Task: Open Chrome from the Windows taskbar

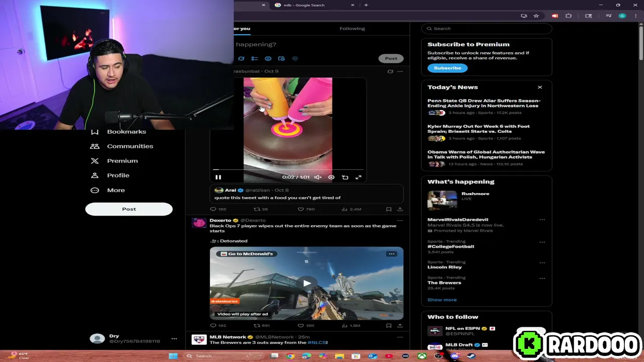Action: click(290, 356)
